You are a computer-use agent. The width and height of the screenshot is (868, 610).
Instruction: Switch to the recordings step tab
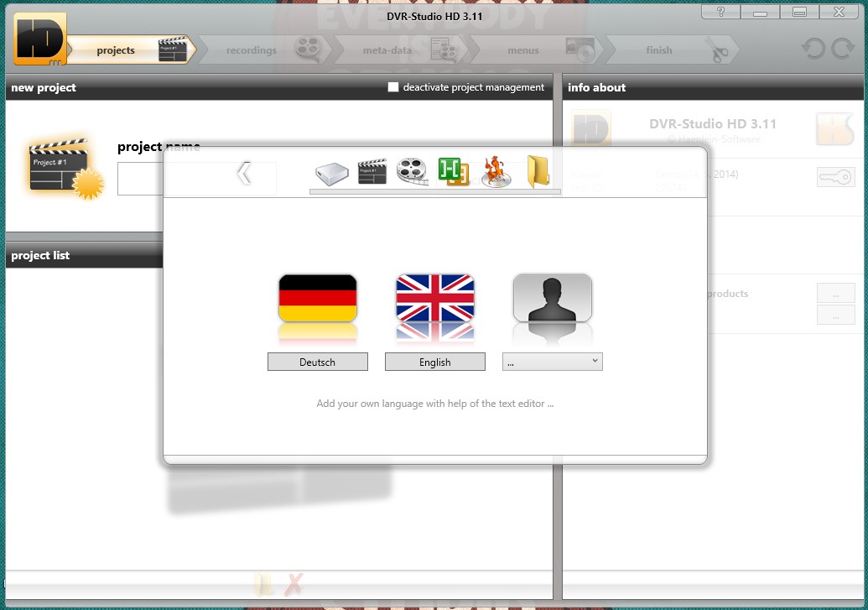click(264, 50)
